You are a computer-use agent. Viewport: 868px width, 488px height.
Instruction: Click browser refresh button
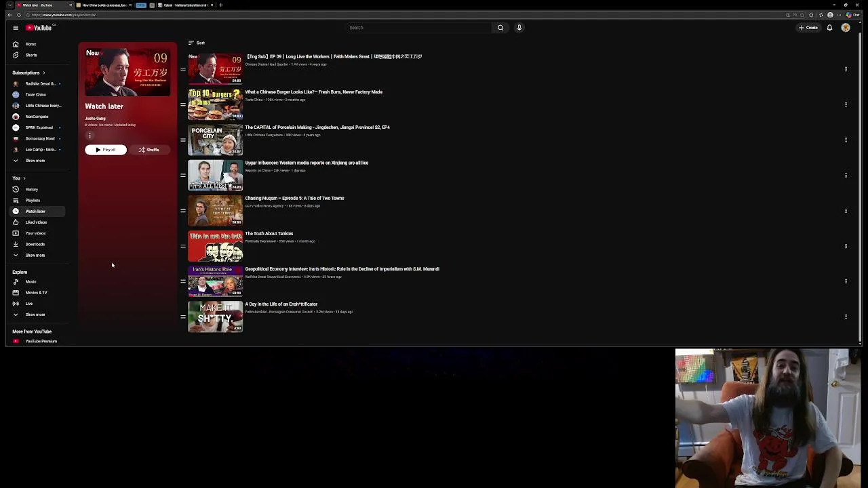(x=19, y=15)
